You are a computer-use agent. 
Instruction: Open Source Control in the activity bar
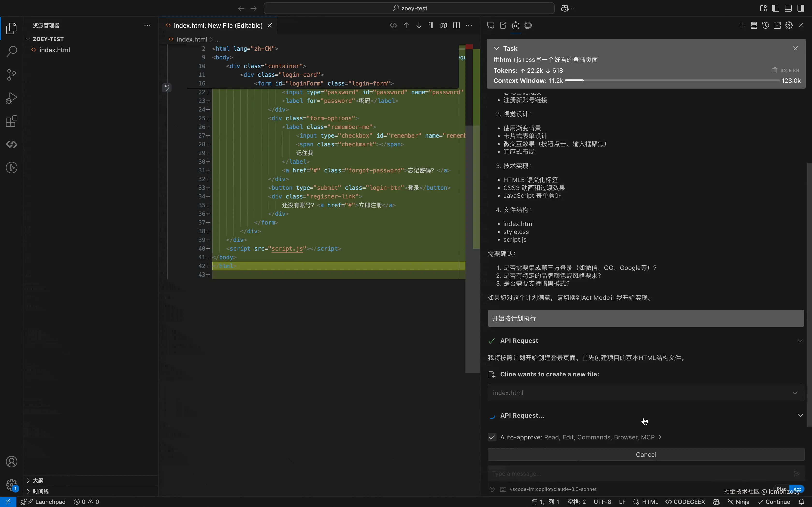coord(11,74)
